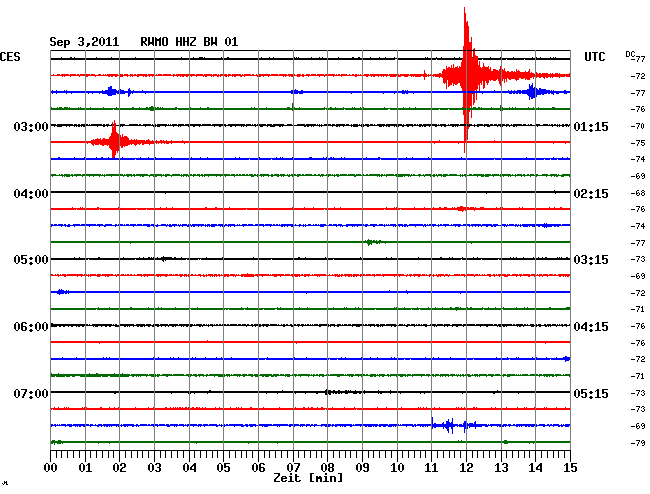Click the "06:00" local time label
This screenshot has height=494, width=650.
(31, 327)
